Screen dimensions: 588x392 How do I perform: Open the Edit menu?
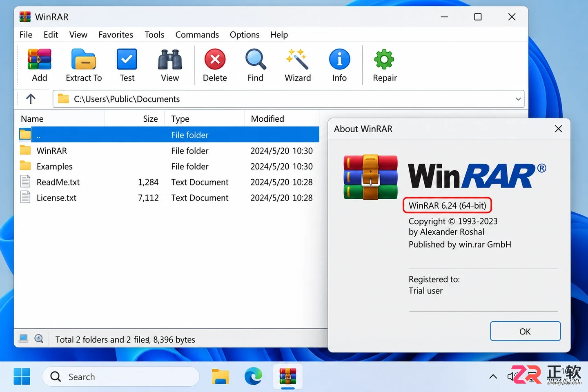click(x=51, y=35)
